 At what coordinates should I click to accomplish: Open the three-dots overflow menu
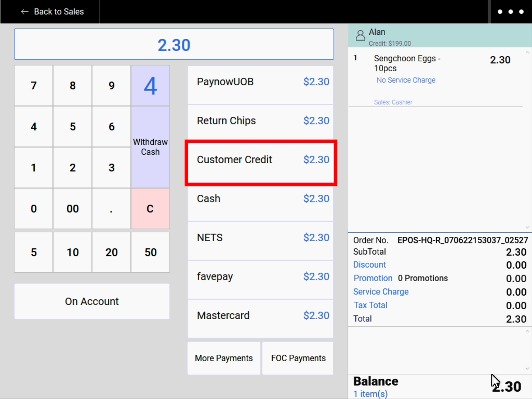[x=510, y=12]
